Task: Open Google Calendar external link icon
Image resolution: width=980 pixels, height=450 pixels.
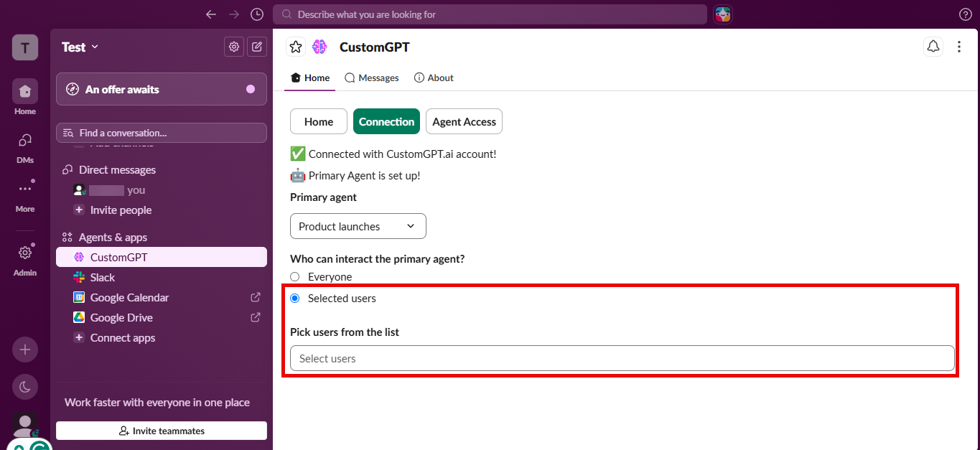Action: [255, 297]
